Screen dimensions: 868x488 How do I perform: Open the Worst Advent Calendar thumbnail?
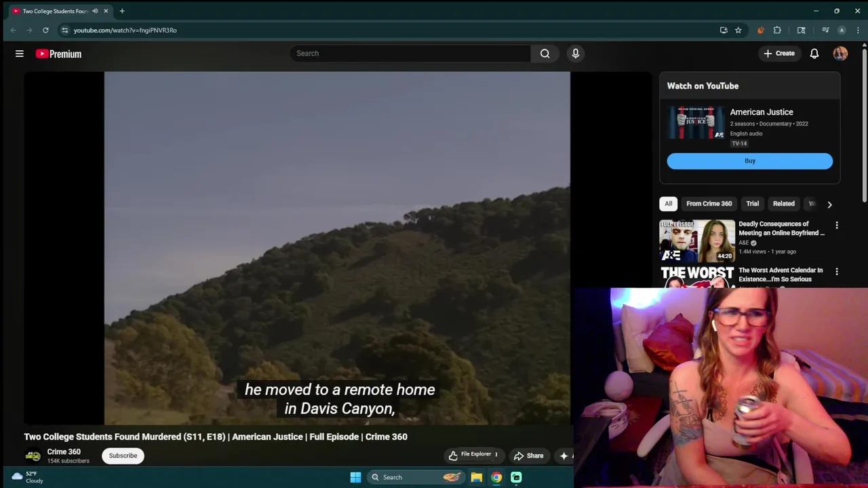click(697, 277)
